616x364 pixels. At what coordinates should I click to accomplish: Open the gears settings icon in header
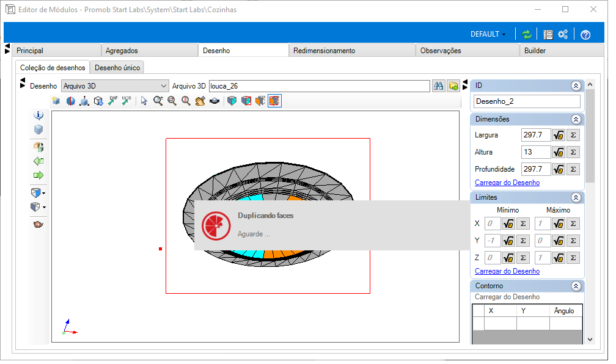563,35
